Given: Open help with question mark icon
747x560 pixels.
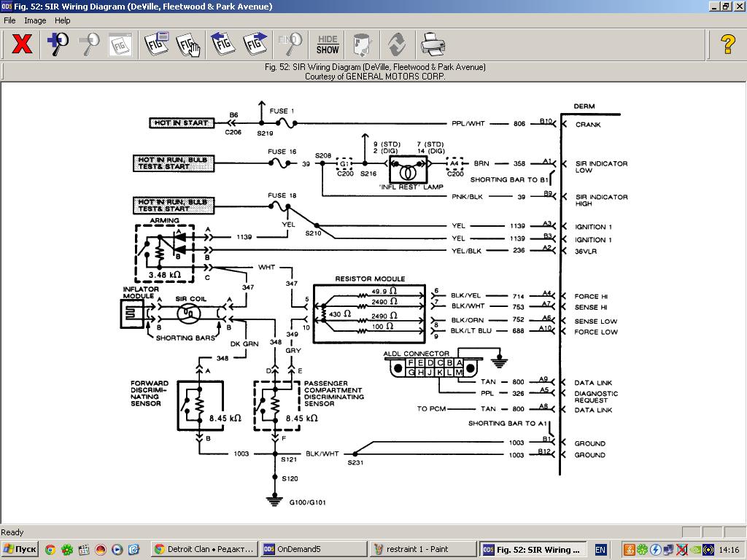Looking at the screenshot, I should click(x=727, y=44).
